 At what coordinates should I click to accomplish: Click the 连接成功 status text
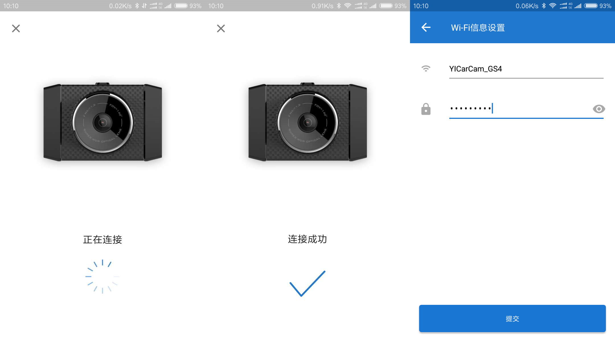pyautogui.click(x=307, y=239)
